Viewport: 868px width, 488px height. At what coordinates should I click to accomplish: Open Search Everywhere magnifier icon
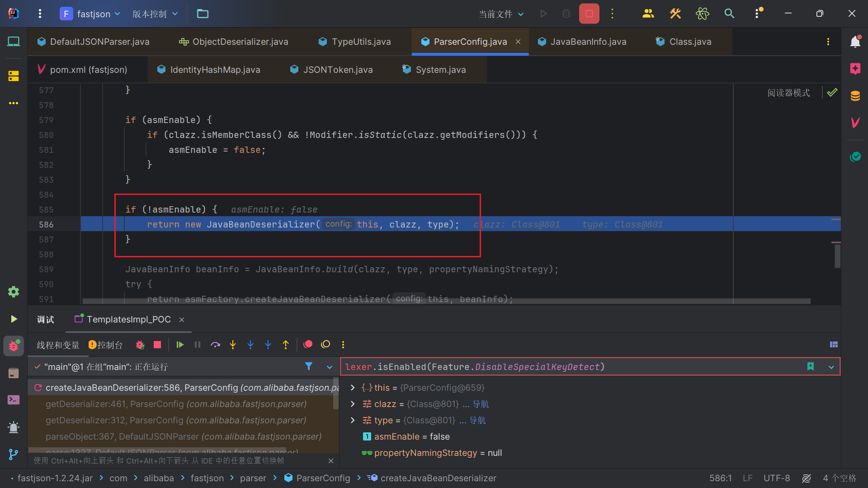(729, 14)
